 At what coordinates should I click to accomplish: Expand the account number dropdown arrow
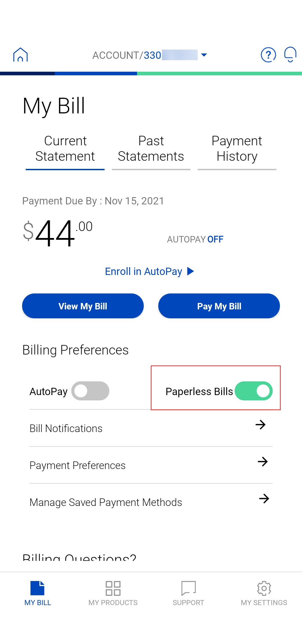coord(204,55)
